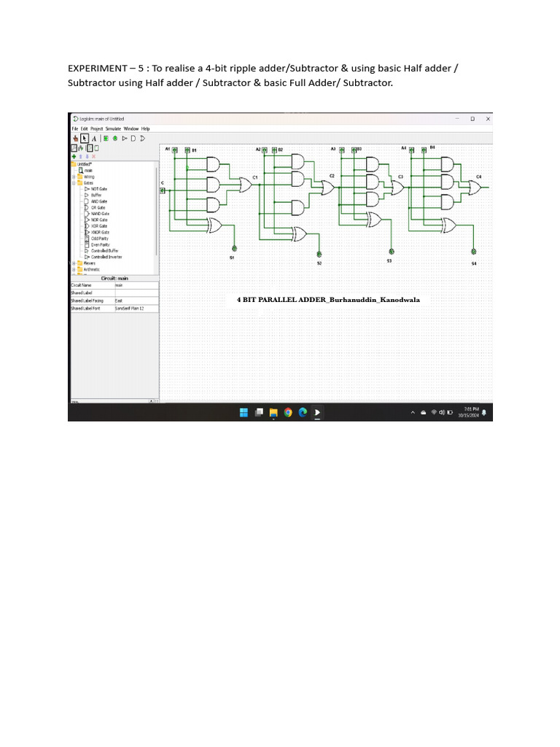This screenshot has height=747, width=560.
Task: Pick the NOT gate toolbar tool
Action: tap(124, 139)
